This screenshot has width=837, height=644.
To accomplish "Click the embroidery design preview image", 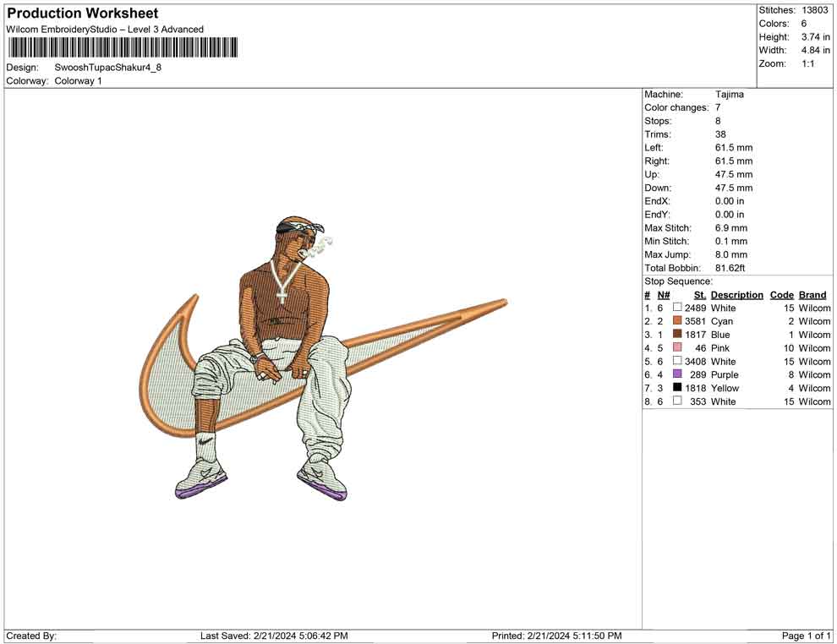I will [323, 358].
